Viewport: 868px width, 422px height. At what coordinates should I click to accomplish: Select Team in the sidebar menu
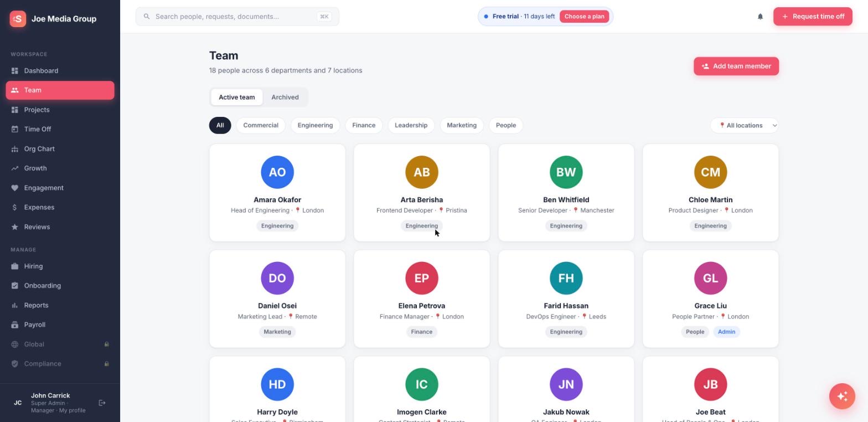60,90
